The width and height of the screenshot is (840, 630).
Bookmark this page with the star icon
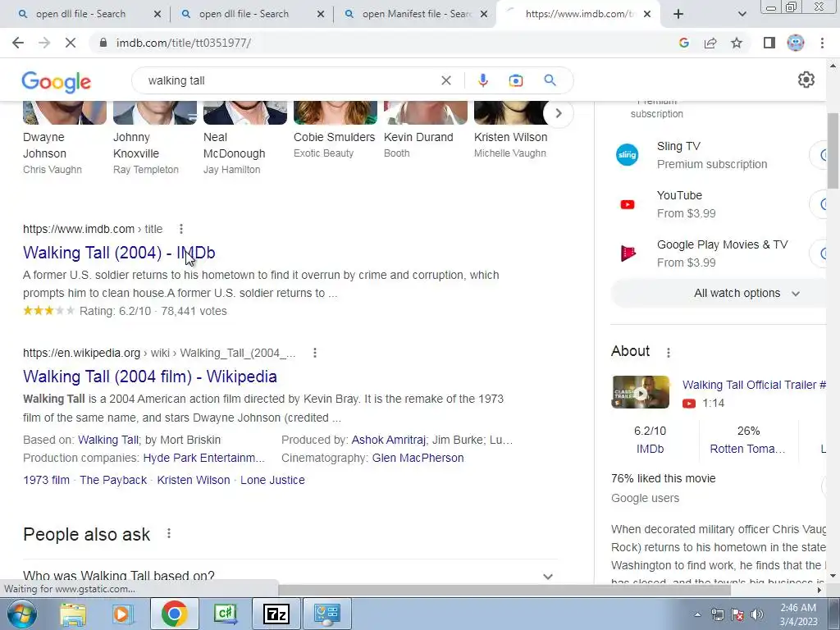tap(737, 43)
